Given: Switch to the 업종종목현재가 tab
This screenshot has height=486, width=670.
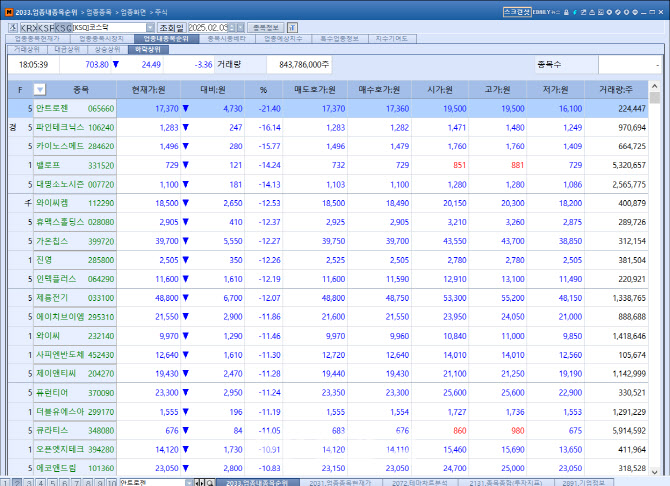Looking at the screenshot, I should 35,39.
